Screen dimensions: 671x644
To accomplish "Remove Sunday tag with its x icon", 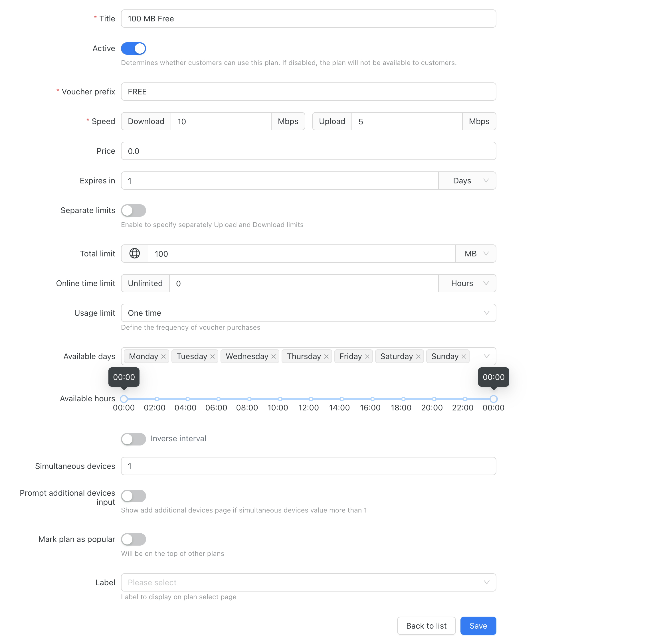I will coord(464,357).
